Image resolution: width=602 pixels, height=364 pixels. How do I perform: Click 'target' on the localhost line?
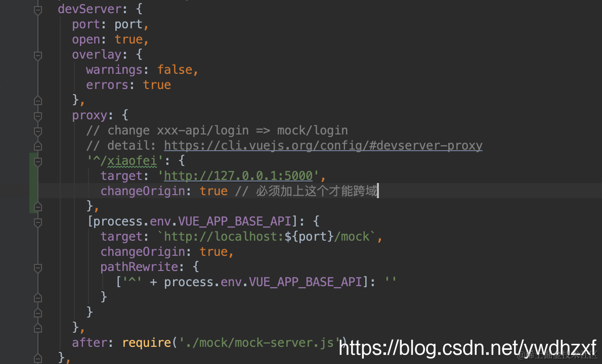click(x=122, y=237)
